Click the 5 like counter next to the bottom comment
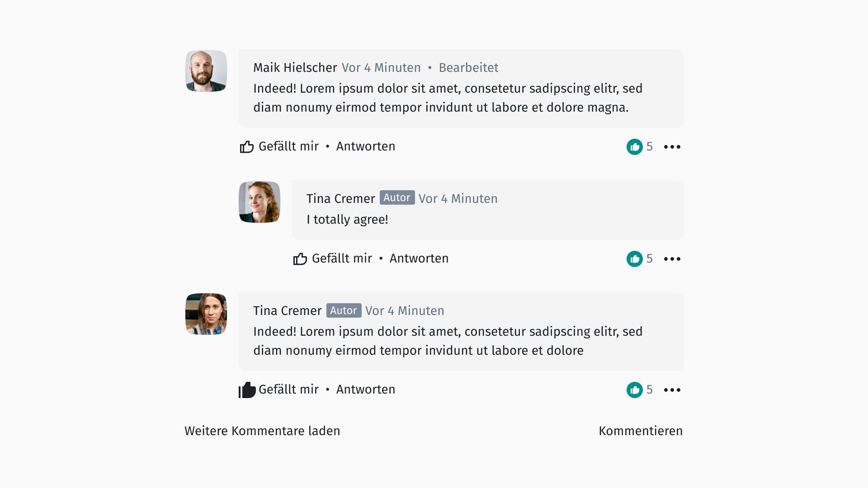 click(x=650, y=389)
